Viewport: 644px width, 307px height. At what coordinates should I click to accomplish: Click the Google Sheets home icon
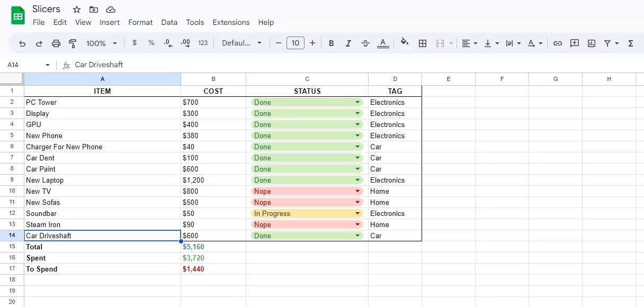coord(17,15)
